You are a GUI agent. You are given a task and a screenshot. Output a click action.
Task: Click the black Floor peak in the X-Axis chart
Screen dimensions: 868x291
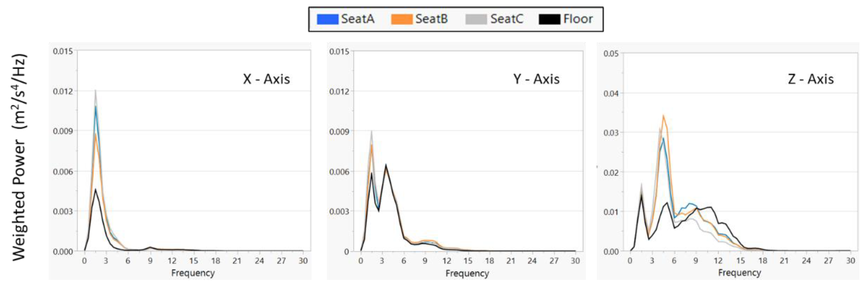click(95, 190)
